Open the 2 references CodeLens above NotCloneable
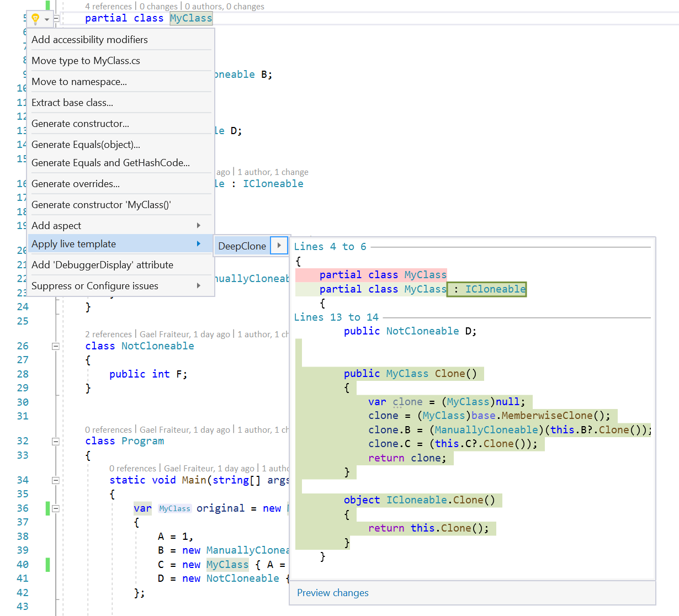 pos(109,334)
